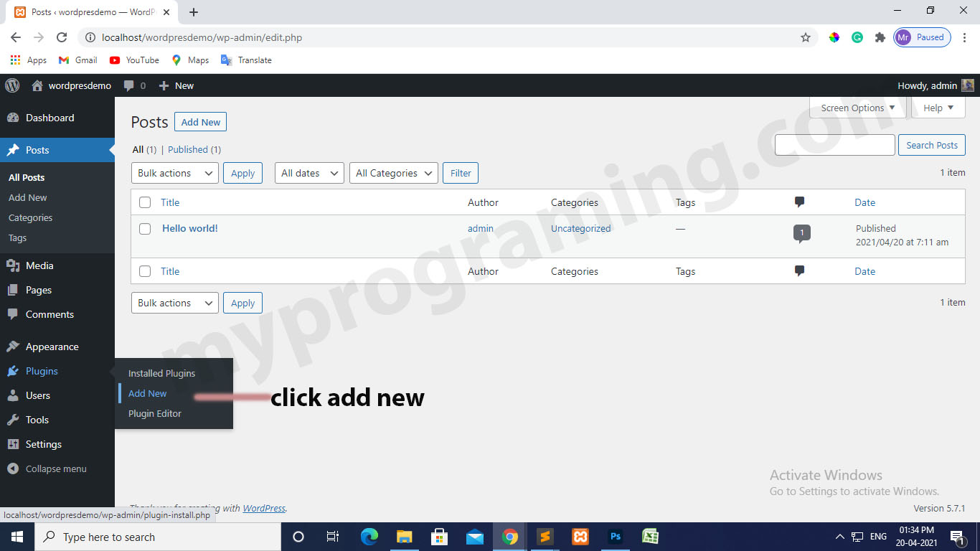
Task: Click the Appearance paintbrush icon
Action: point(15,347)
